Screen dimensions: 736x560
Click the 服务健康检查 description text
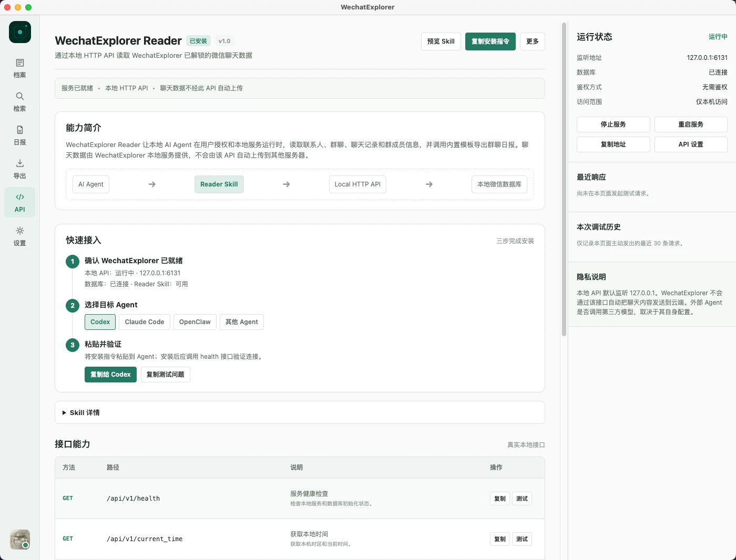tap(309, 494)
